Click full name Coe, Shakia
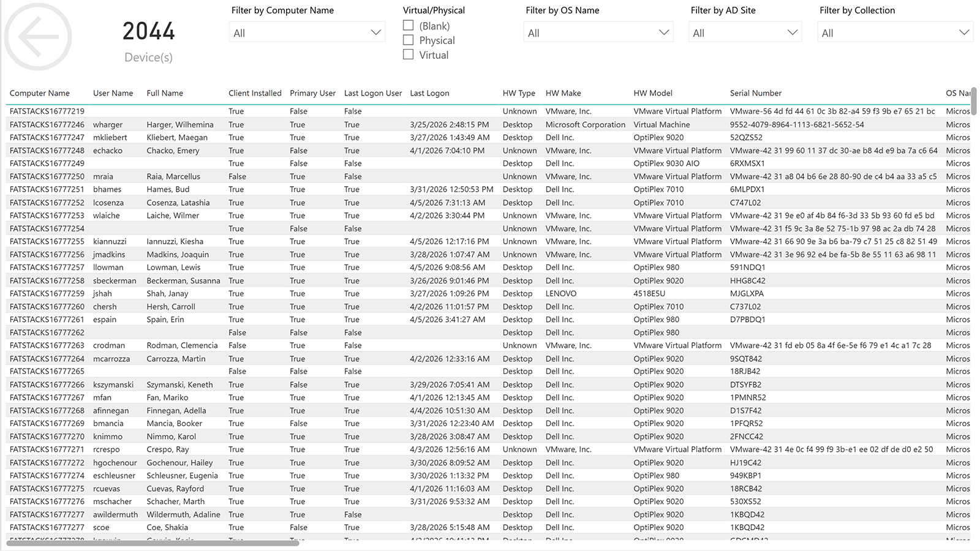 coord(167,528)
